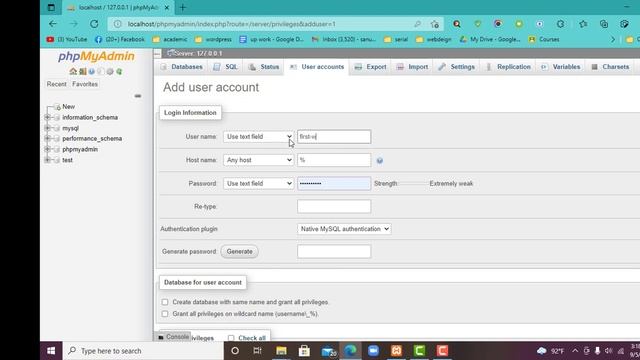The image size is (640, 360).
Task: Click the Cortana circle icon on taskbar
Action: click(x=235, y=351)
